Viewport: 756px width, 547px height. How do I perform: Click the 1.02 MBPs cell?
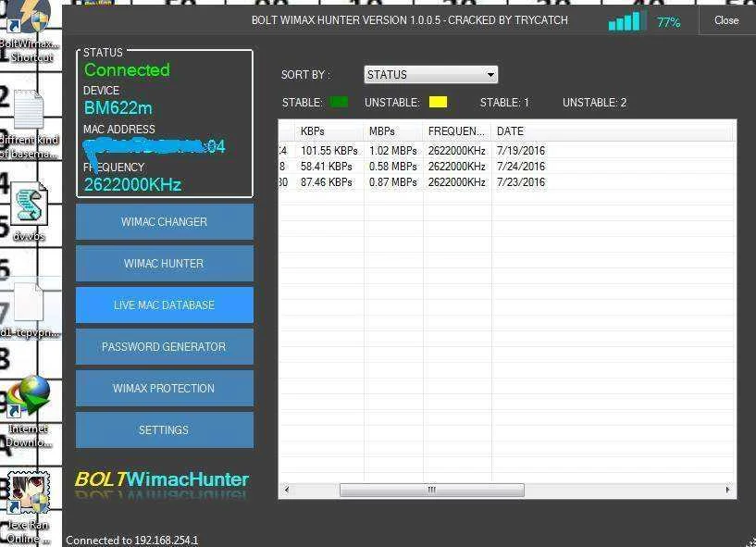pyautogui.click(x=393, y=151)
